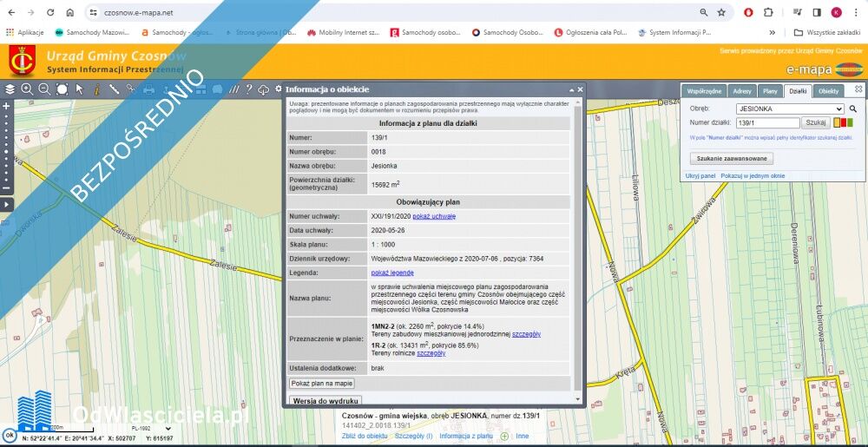Select the measure ruler tool
868x447 pixels.
coord(114,89)
